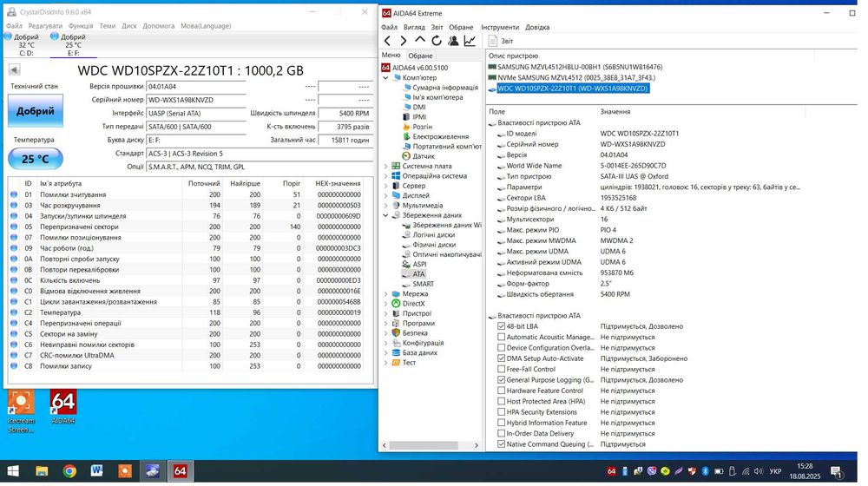Open the Icecream Screen desktop shortcut

(x=21, y=411)
